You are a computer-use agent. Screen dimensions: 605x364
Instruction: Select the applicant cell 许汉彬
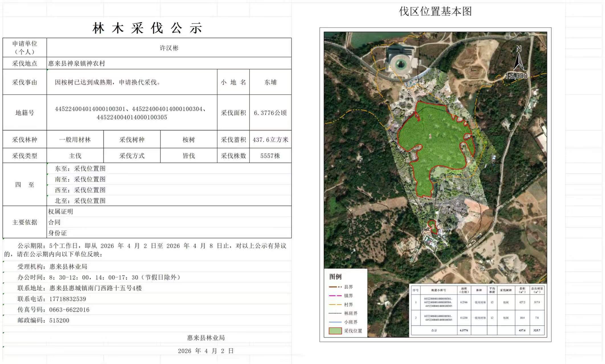pyautogui.click(x=169, y=48)
